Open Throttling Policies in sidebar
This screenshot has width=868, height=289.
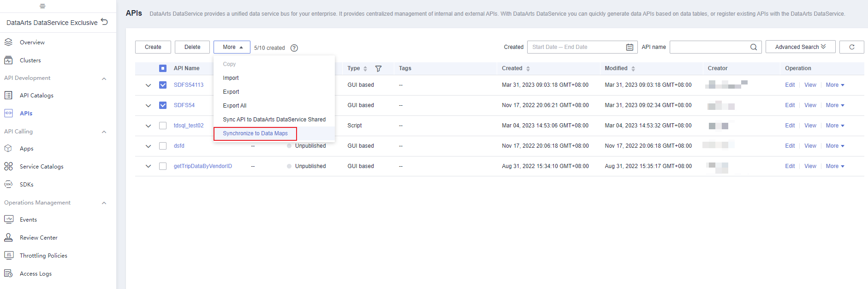tap(43, 255)
